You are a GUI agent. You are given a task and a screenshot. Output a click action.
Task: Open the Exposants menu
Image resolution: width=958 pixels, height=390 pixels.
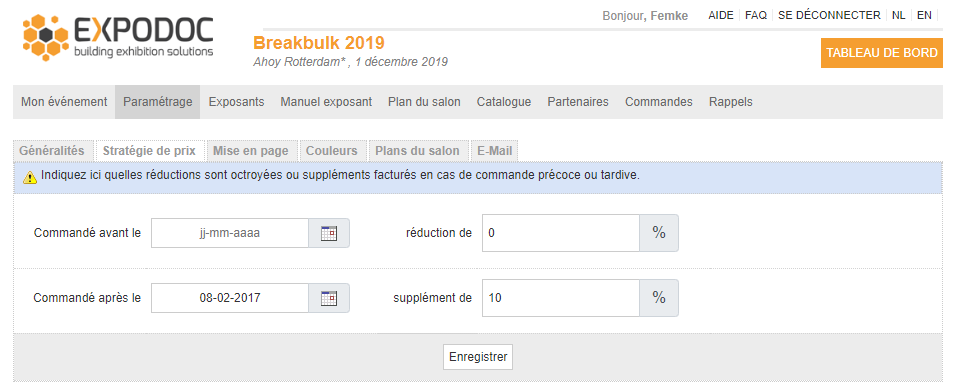236,102
